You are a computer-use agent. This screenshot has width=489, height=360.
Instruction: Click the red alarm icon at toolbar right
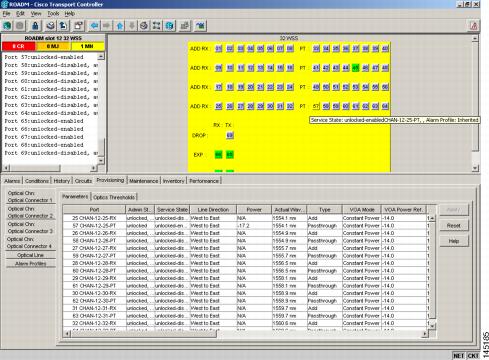coord(473,26)
